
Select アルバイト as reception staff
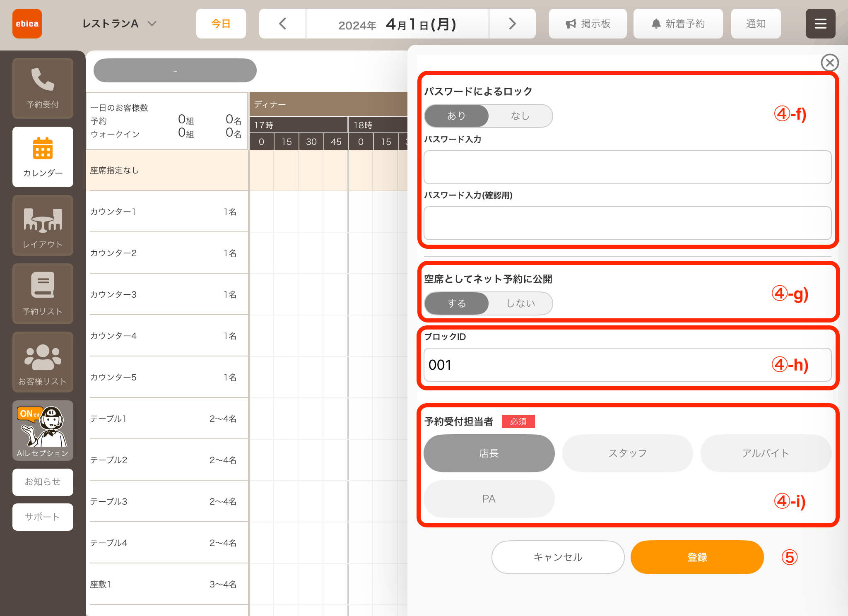(766, 453)
